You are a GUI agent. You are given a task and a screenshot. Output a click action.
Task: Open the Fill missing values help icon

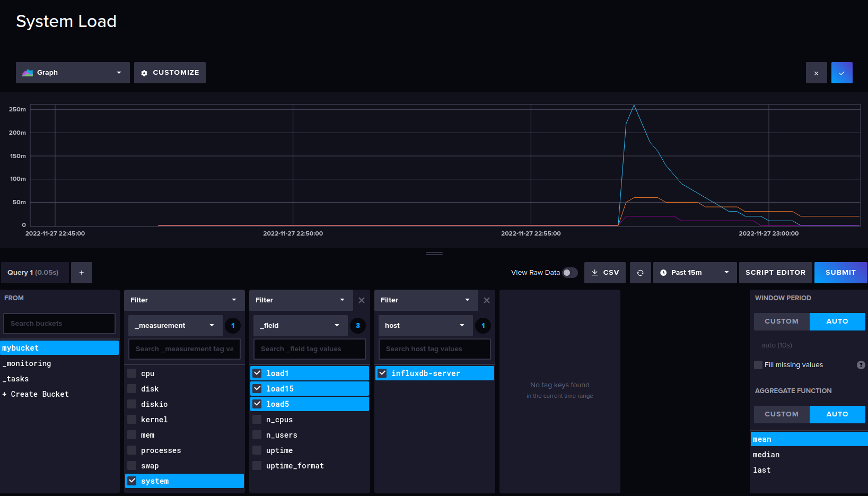click(861, 365)
